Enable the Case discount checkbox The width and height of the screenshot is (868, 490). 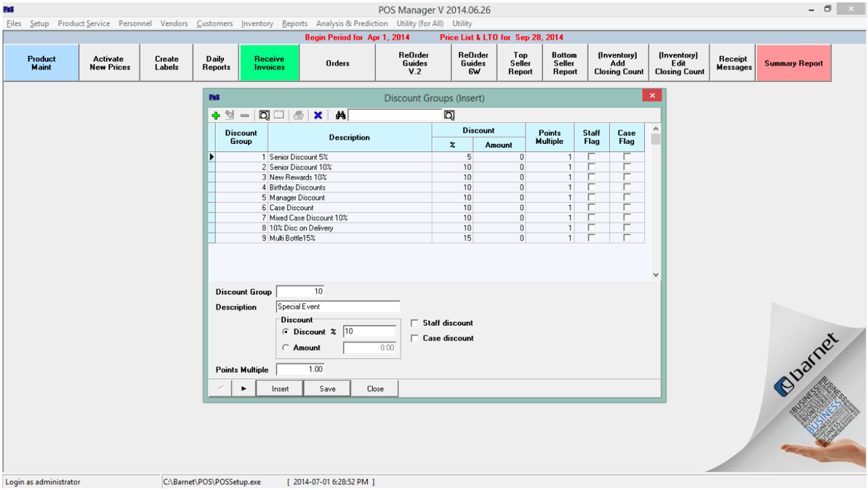414,338
